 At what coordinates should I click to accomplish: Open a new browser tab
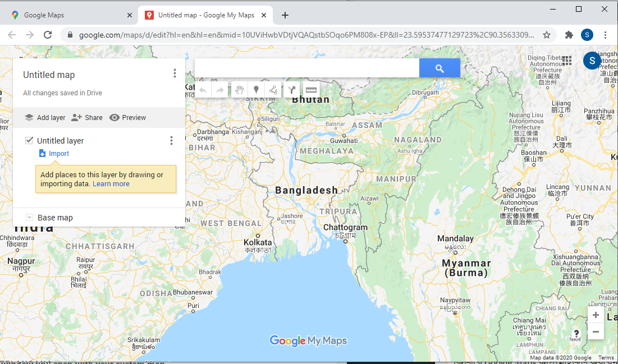tap(285, 15)
